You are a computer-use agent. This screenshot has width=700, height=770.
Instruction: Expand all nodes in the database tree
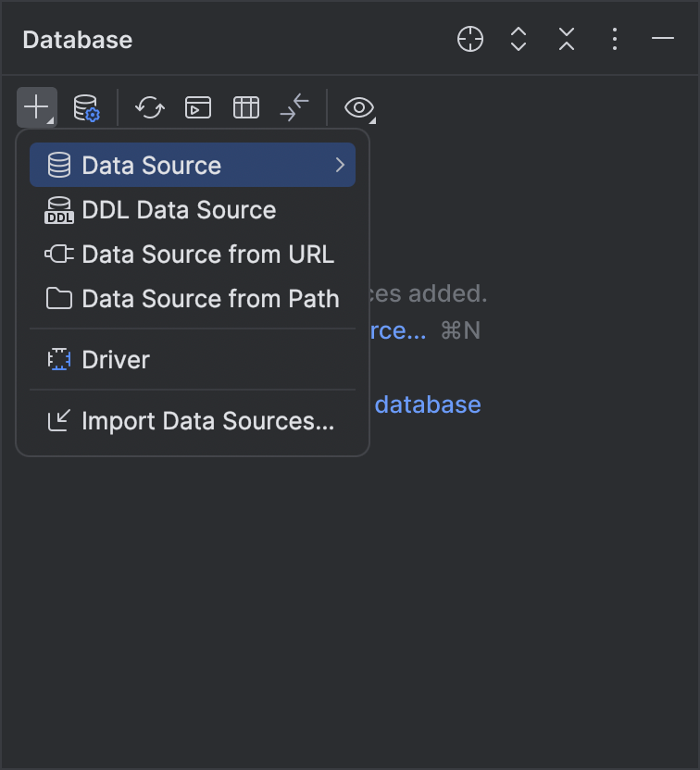518,39
